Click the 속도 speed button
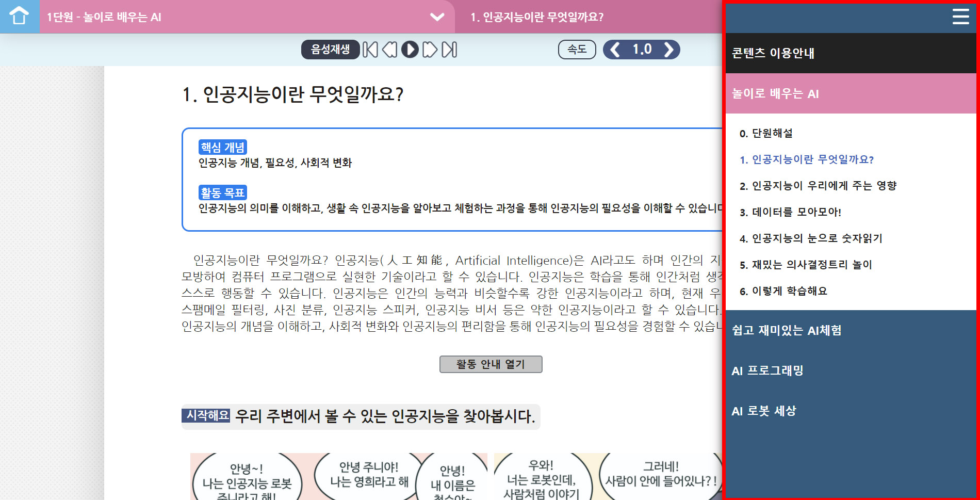The width and height of the screenshot is (980, 500). click(577, 50)
